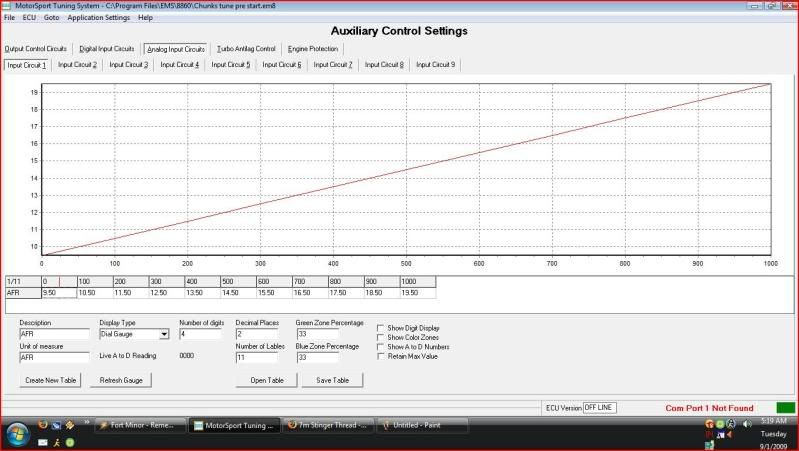This screenshot has width=799, height=451.
Task: Click the table header cell 1000
Action: pos(417,282)
